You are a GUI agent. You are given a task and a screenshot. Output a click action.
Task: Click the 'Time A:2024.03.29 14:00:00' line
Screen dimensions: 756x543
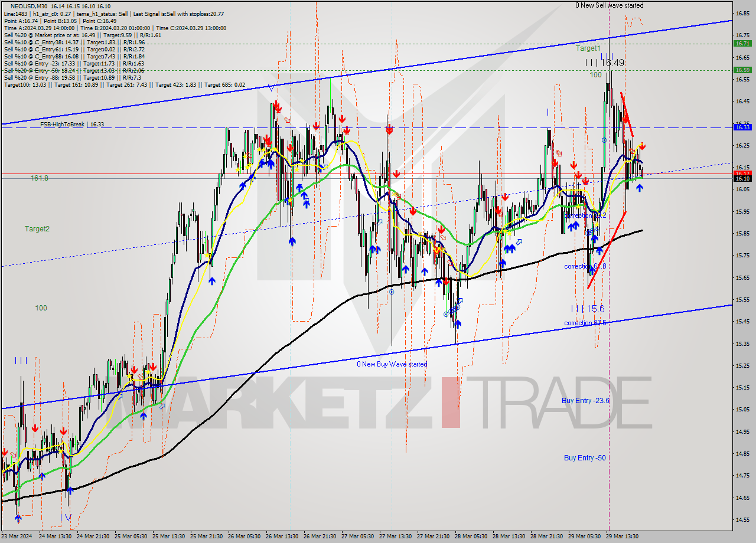click(115, 28)
